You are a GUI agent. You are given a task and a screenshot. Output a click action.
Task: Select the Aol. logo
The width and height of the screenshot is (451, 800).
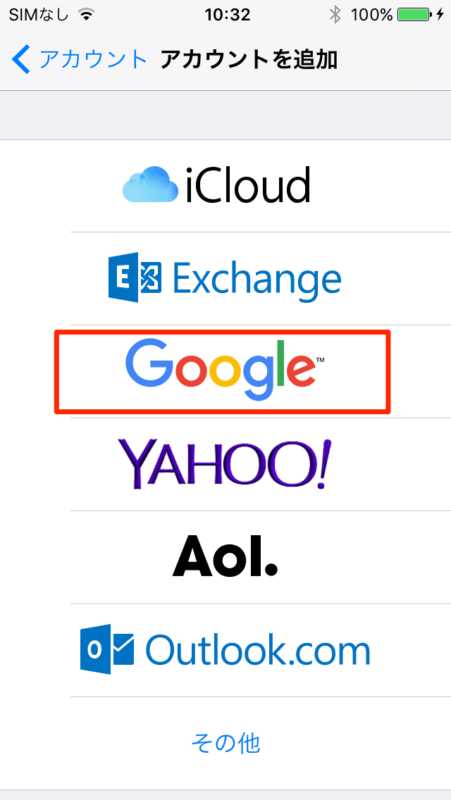225,556
